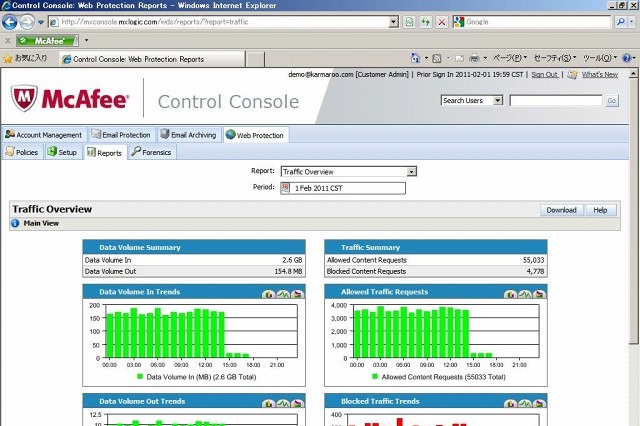This screenshot has width=640, height=426.
Task: Switch Blocked Traffic Trends to bar chart
Action: pyautogui.click(x=510, y=403)
